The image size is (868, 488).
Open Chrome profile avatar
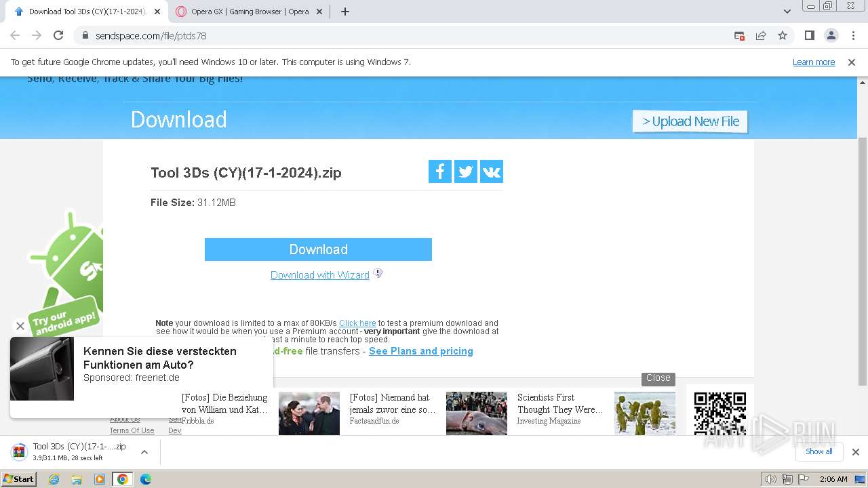coord(831,35)
